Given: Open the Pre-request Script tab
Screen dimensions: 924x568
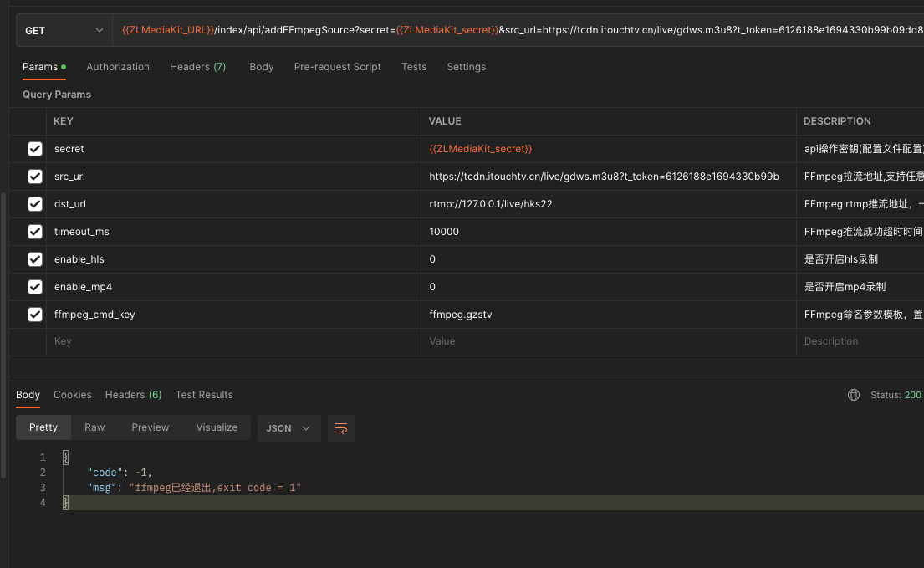Looking at the screenshot, I should [337, 67].
